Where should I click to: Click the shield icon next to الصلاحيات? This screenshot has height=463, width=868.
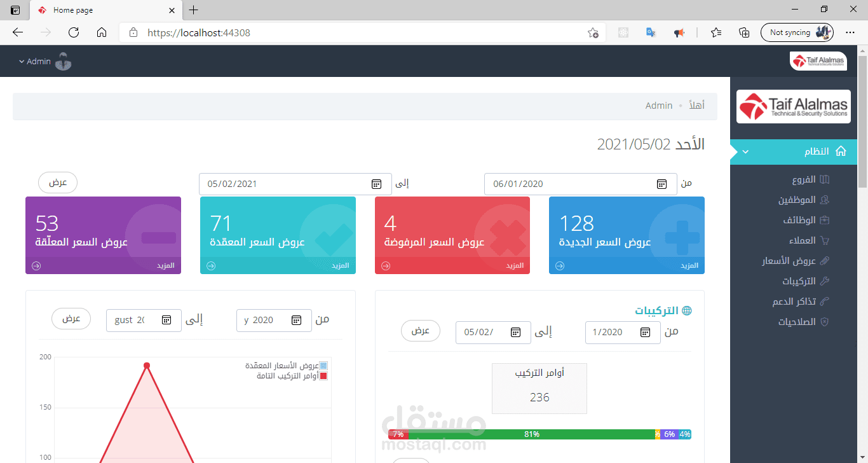click(x=825, y=322)
